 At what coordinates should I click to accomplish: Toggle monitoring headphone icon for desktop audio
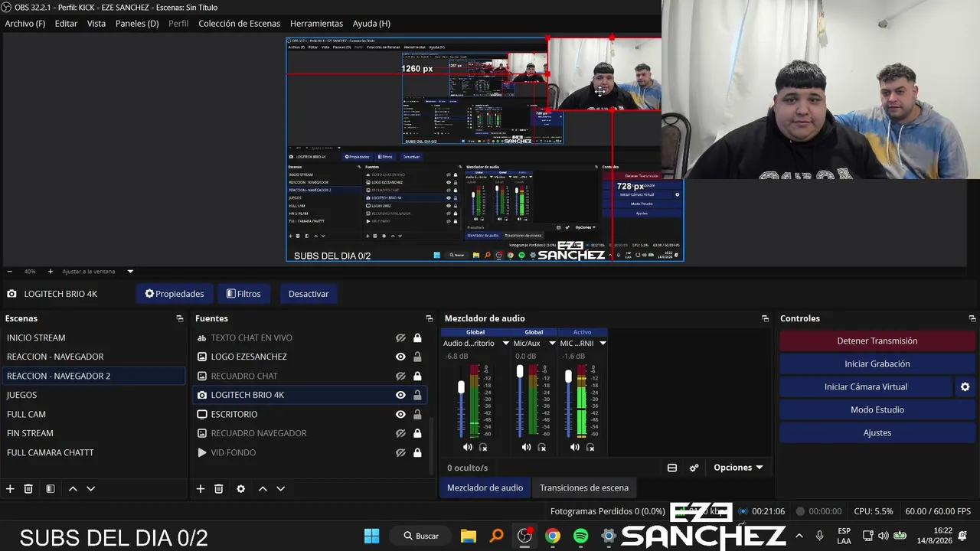tap(483, 447)
